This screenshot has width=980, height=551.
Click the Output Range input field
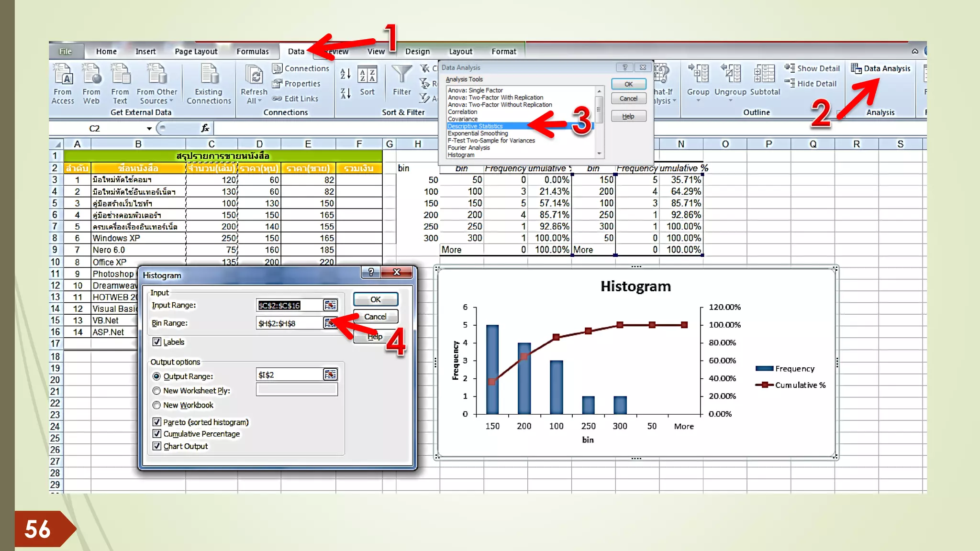click(x=290, y=375)
